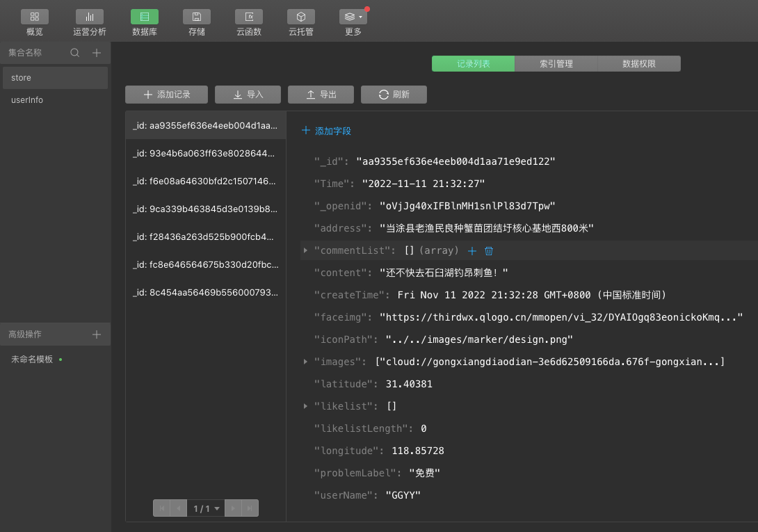Expand the images array field
This screenshot has height=532, width=758.
click(x=305, y=362)
